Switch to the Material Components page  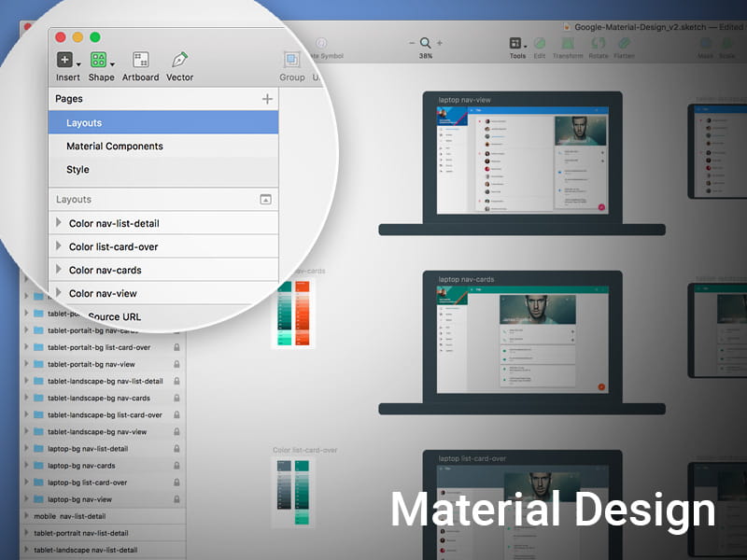pyautogui.click(x=115, y=147)
